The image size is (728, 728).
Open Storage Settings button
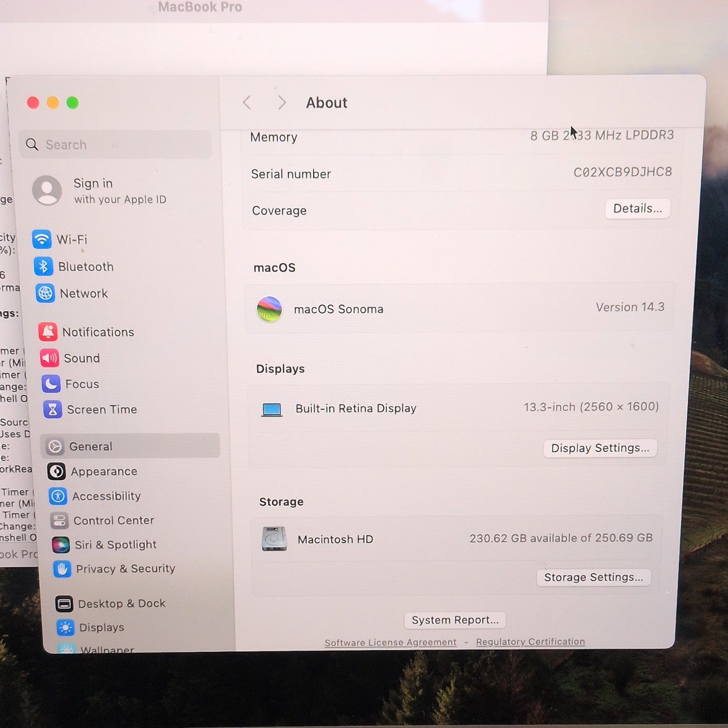point(594,578)
